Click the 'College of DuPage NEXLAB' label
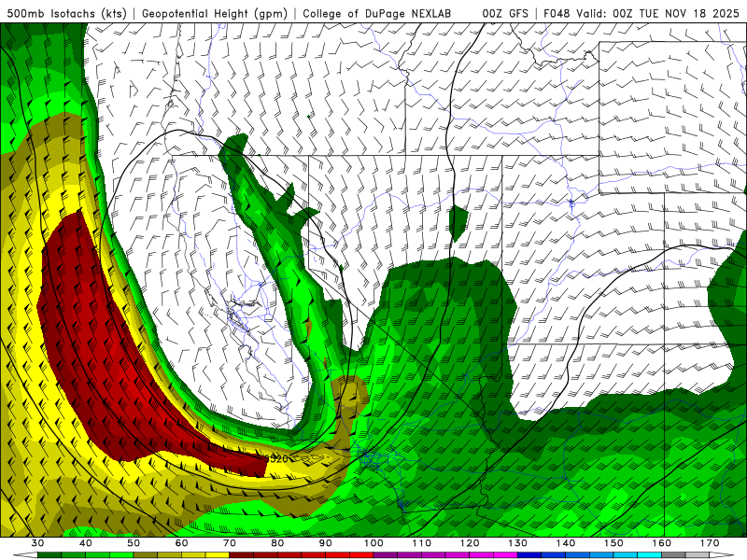 [377, 13]
